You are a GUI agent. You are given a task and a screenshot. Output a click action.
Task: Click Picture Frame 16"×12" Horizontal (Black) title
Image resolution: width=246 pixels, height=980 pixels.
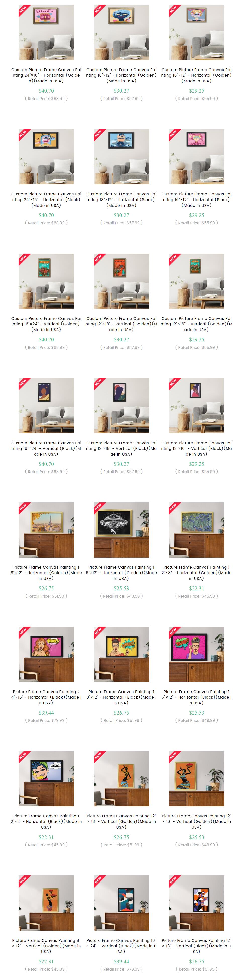pyautogui.click(x=196, y=697)
